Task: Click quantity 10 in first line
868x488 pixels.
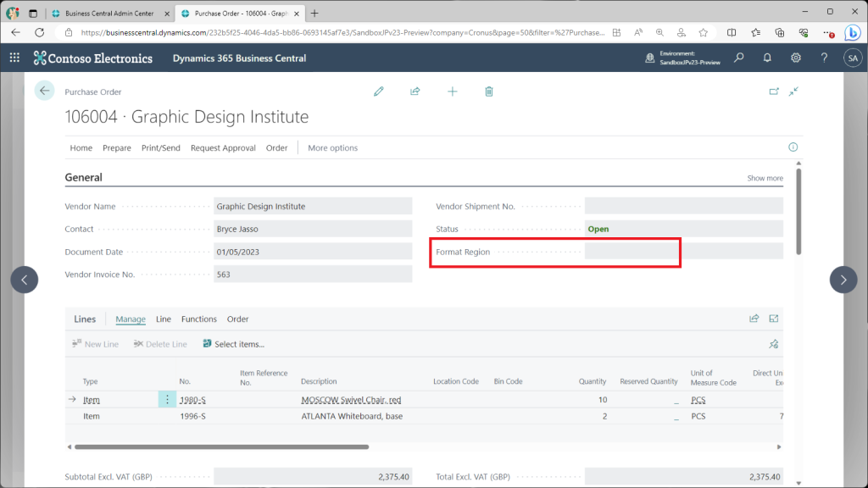Action: 603,400
